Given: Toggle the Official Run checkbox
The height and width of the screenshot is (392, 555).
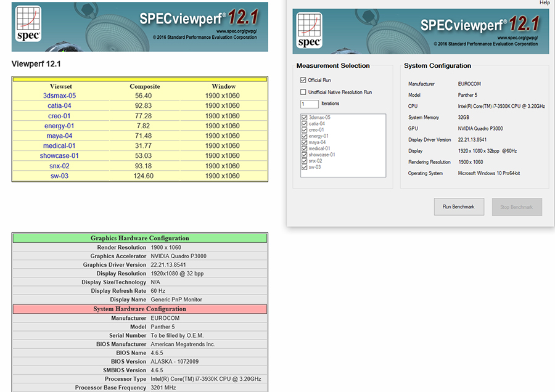Looking at the screenshot, I should click(303, 80).
